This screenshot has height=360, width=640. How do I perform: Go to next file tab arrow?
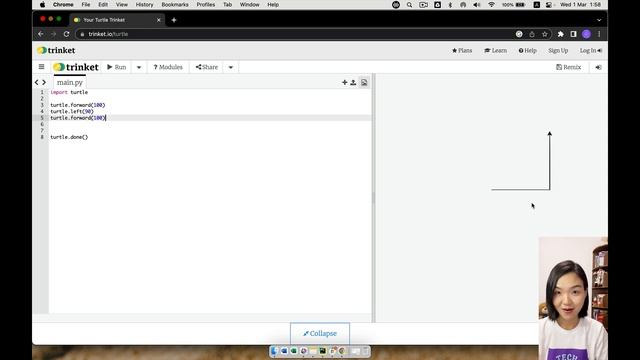[44, 82]
